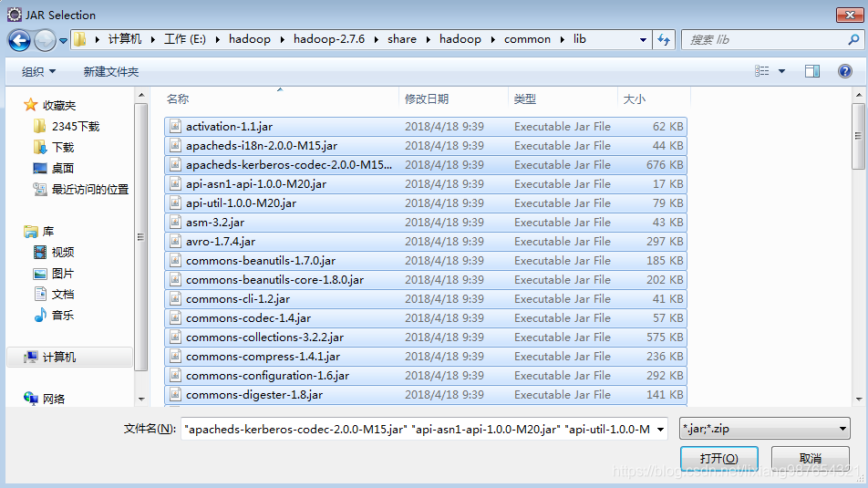Click share in the address breadcrumb

point(402,39)
